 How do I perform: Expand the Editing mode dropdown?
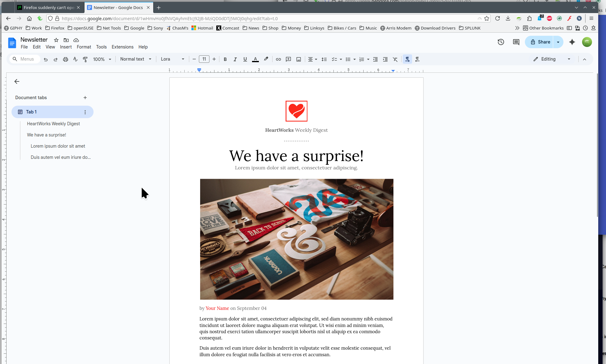552,59
